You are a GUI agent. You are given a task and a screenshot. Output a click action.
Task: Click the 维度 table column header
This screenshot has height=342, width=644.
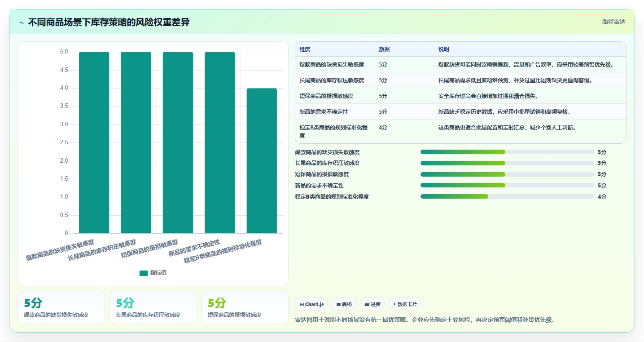tap(305, 49)
